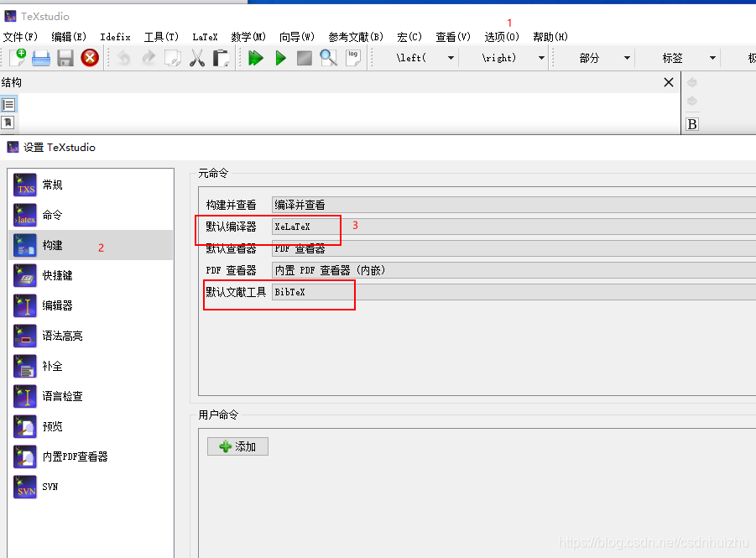Open the viewer using the magnifier icon

pos(328,58)
